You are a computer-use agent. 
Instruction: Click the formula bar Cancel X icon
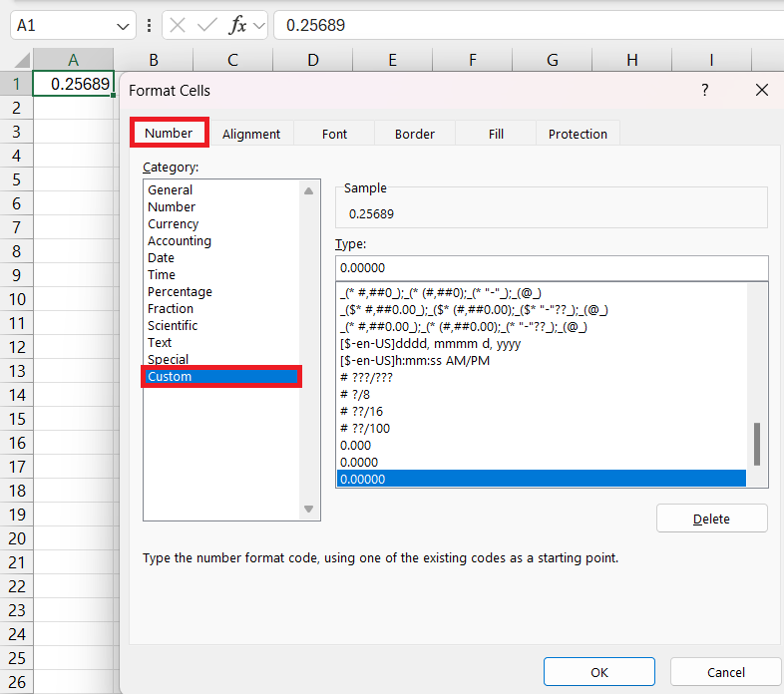tap(178, 25)
